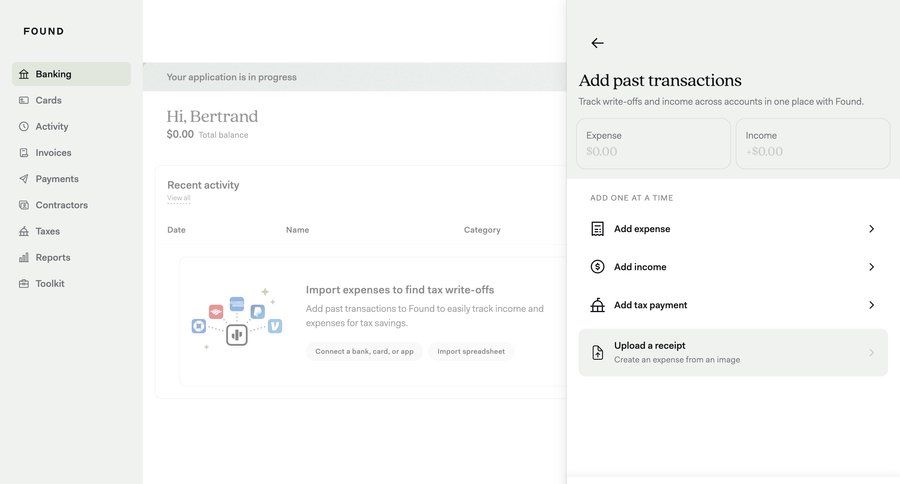Click the Invoices document icon
This screenshot has width=900, height=484.
pyautogui.click(x=24, y=153)
